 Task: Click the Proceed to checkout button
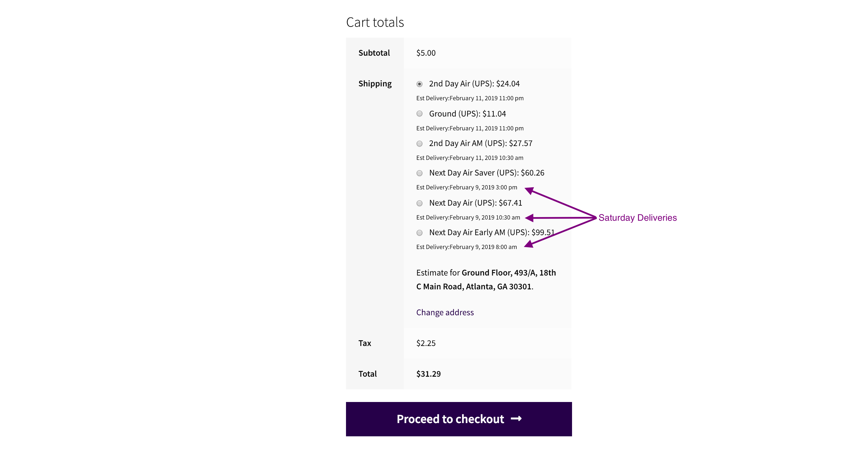click(459, 419)
